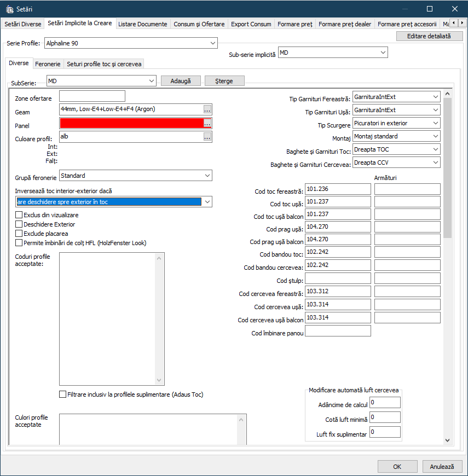Expand the Montaj standard dropdown
This screenshot has width=468, height=476.
(x=435, y=136)
